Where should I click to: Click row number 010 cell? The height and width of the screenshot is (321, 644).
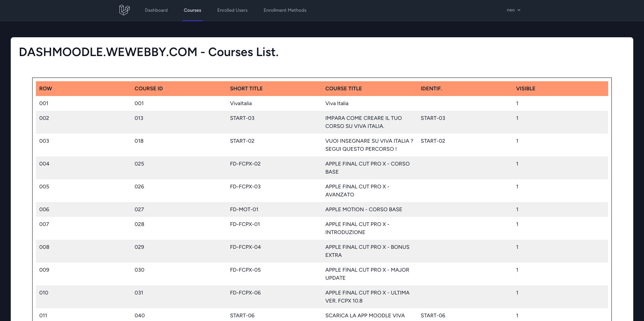point(44,293)
